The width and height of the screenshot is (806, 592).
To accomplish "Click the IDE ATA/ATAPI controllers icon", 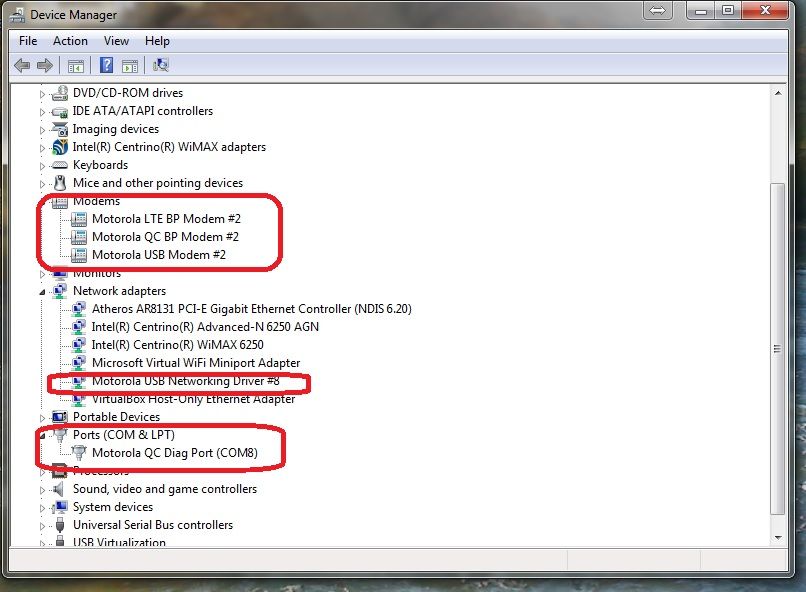I will [60, 111].
